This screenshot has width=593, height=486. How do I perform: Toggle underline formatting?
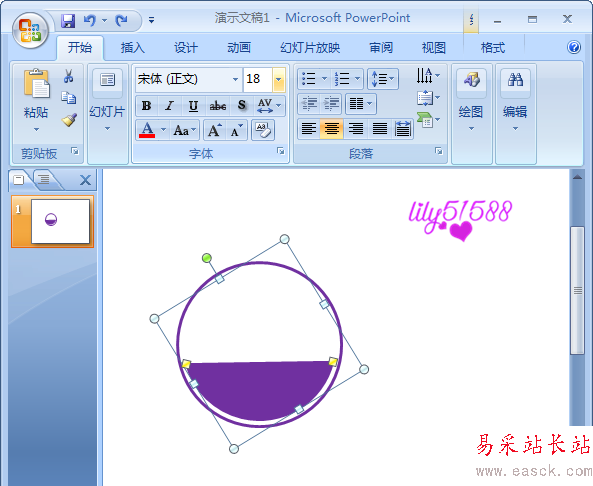pos(193,106)
